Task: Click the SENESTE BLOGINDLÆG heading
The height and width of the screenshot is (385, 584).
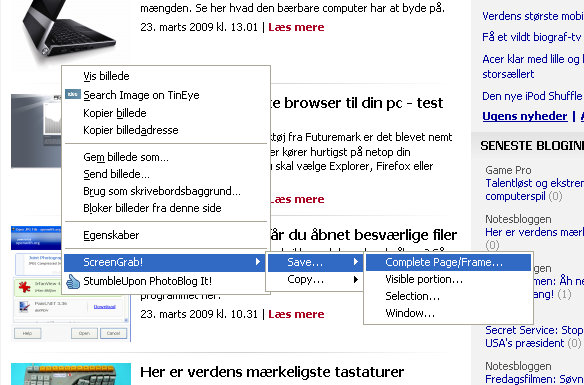Action: click(532, 146)
